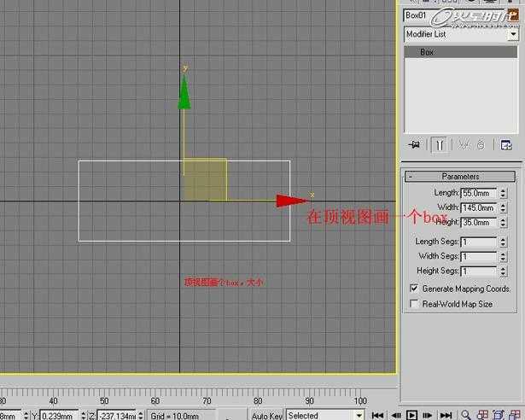Image resolution: width=525 pixels, height=420 pixels.
Task: Enable Real-World Map Size checkbox
Action: tap(414, 304)
